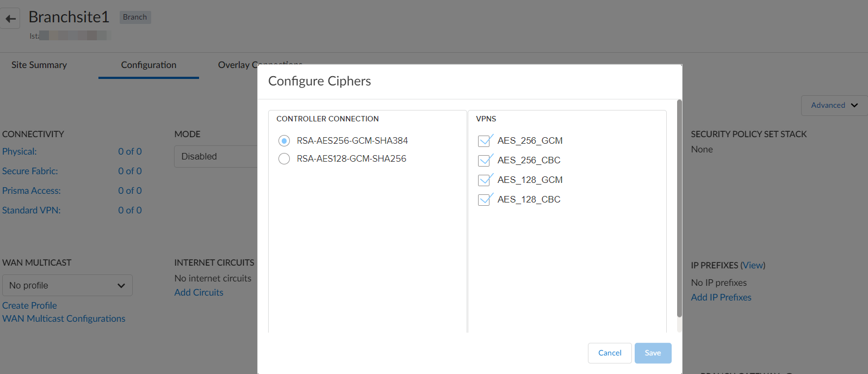The height and width of the screenshot is (374, 868).
Task: Uncheck AES_128_CBC cipher option
Action: [x=484, y=200]
